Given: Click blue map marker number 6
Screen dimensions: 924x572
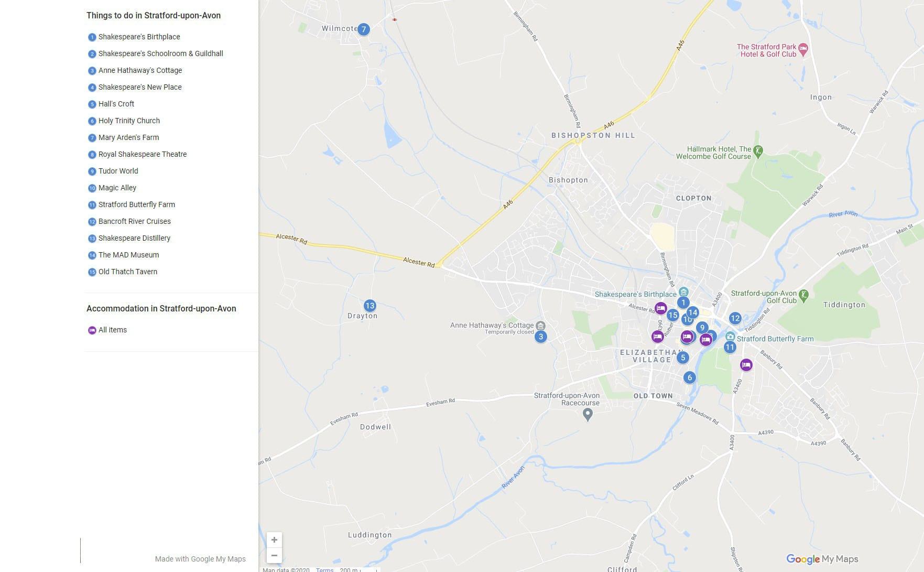Looking at the screenshot, I should [x=690, y=377].
